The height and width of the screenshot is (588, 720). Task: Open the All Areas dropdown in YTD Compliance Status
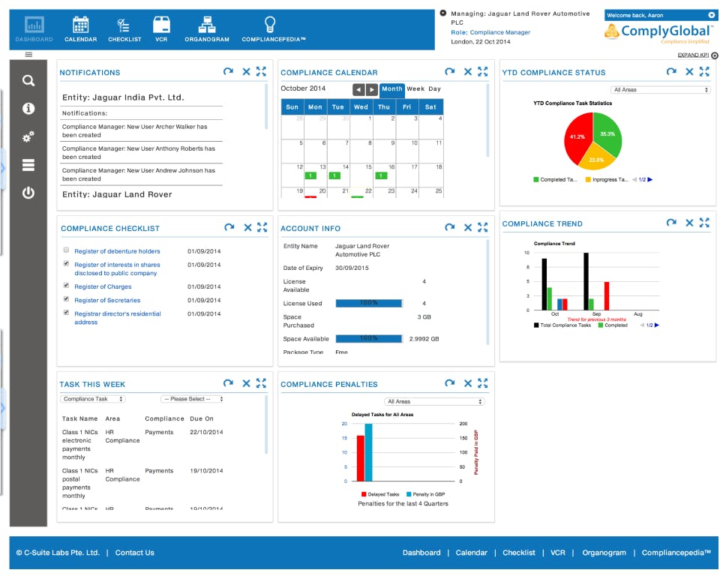pos(660,90)
